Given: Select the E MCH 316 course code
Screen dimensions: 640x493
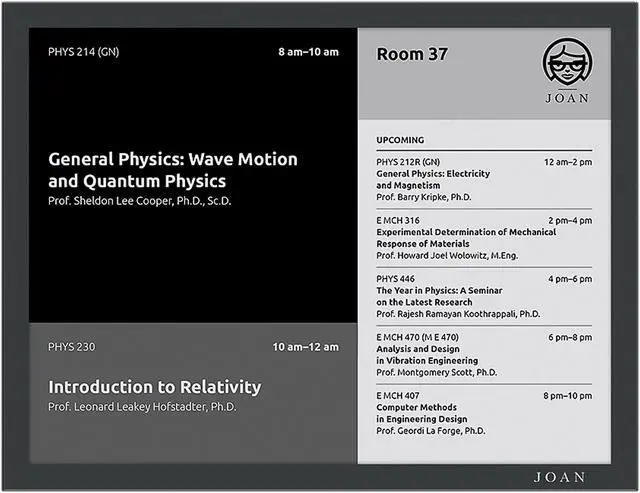Looking at the screenshot, I should [x=398, y=219].
